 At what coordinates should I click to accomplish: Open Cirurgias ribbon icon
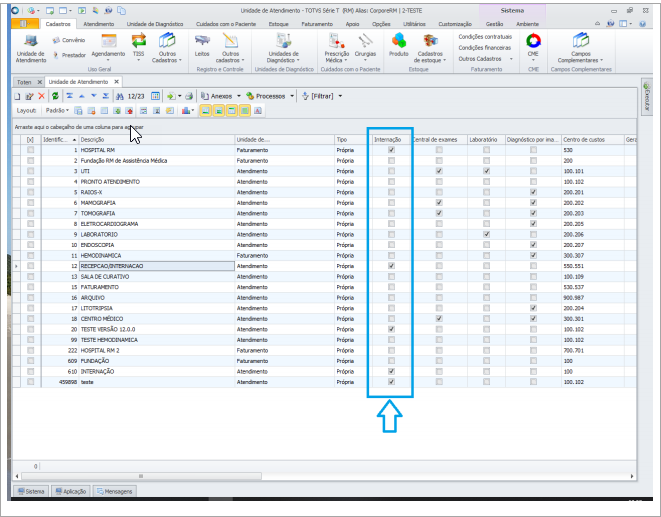(365, 47)
